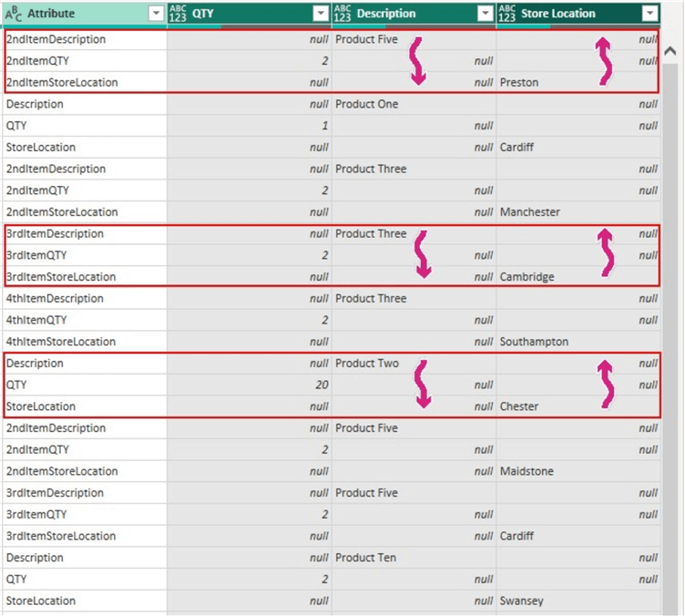Click the 'Manchester' store location cell

(x=578, y=212)
